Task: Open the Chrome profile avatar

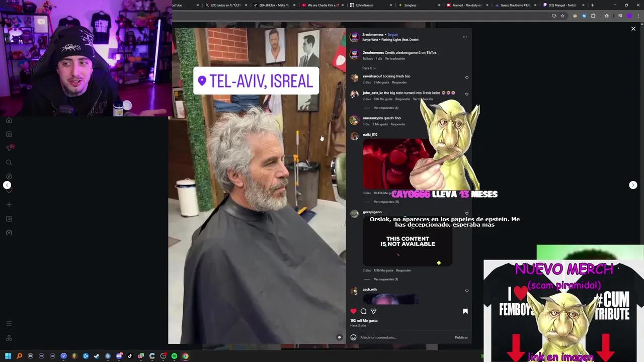Action: click(x=629, y=16)
